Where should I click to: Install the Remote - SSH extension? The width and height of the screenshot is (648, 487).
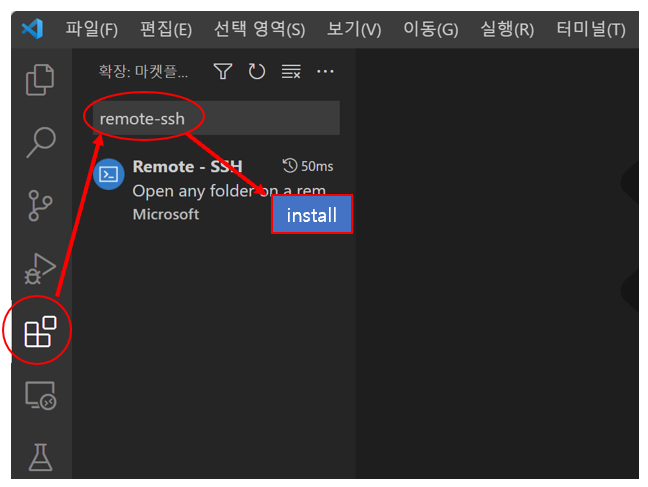tap(312, 215)
